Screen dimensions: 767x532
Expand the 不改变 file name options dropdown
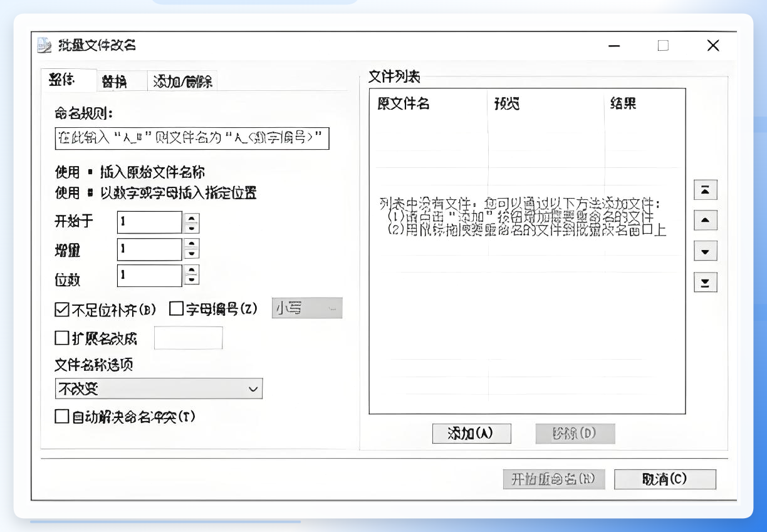tap(159, 389)
